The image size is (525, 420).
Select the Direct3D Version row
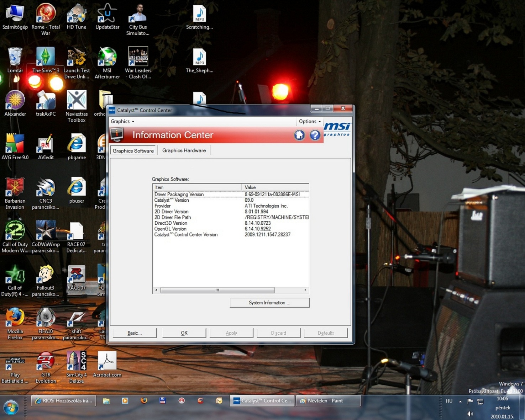[x=231, y=223]
